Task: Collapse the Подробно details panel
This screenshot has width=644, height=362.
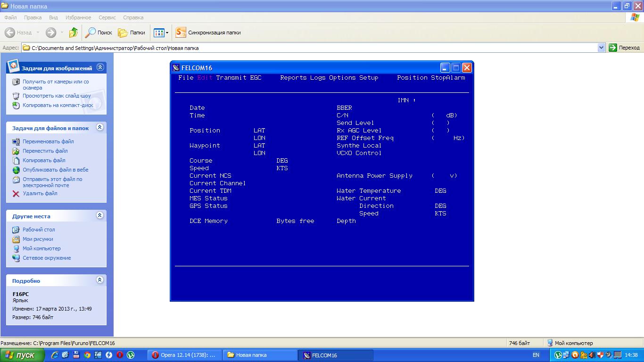Action: (100, 280)
